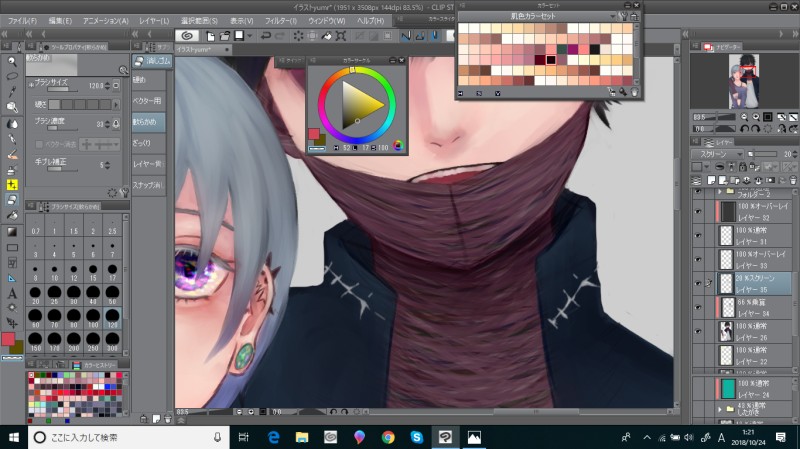
Task: Toggle visibility of layer レイヤー 35
Action: (x=698, y=283)
